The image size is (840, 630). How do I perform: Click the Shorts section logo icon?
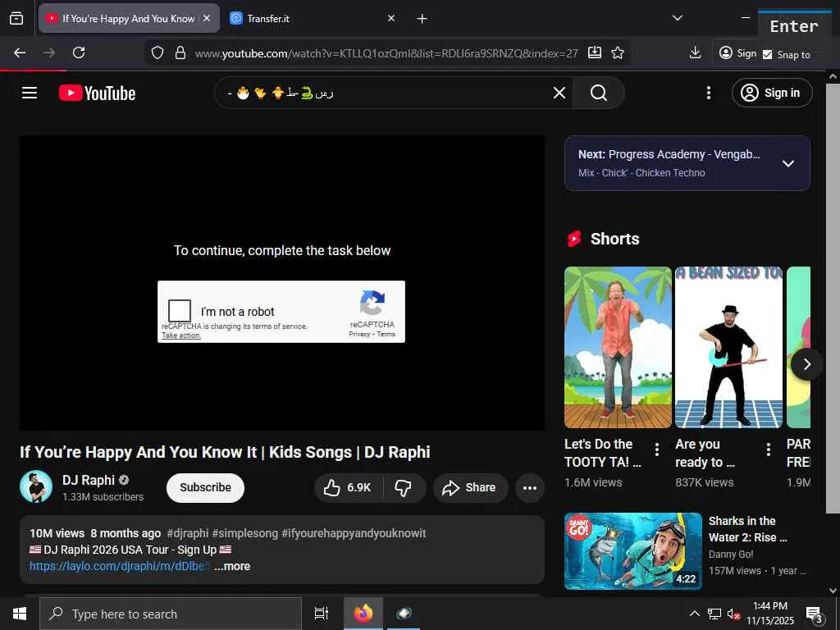pos(574,239)
